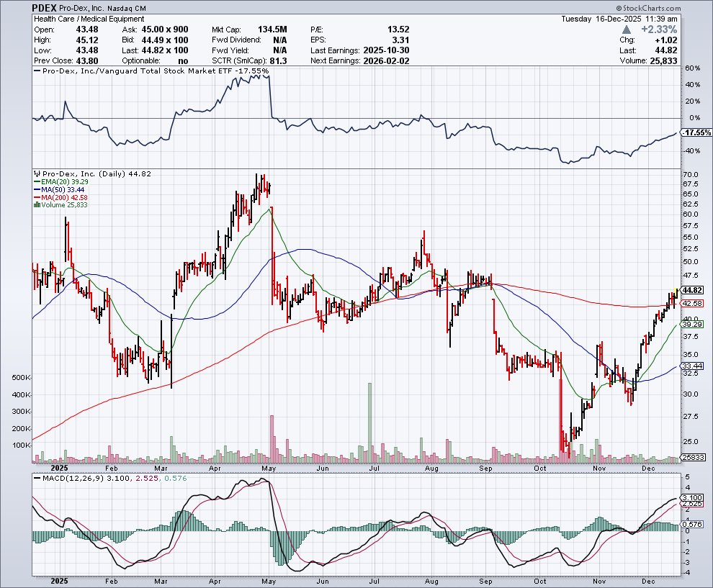The image size is (713, 588).
Task: Click the 33.44 MA50 axis tag
Action: [x=693, y=366]
